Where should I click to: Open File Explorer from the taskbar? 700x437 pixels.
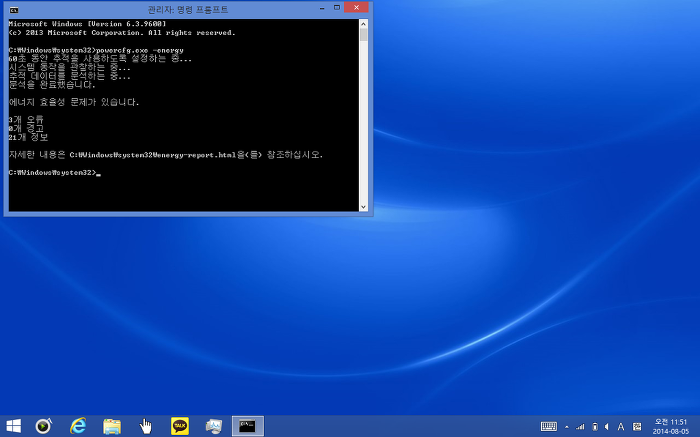pos(112,426)
